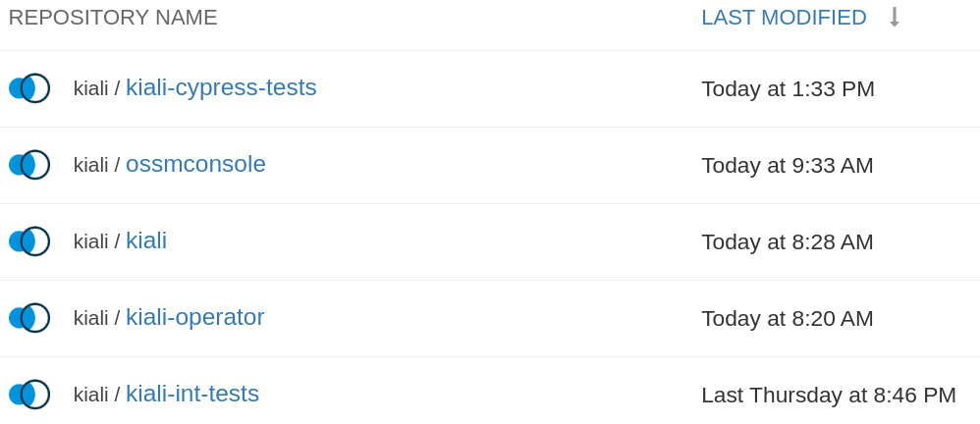Viewport: 980px width, 424px height.
Task: Open the kiali-operator repository link
Action: [x=194, y=317]
